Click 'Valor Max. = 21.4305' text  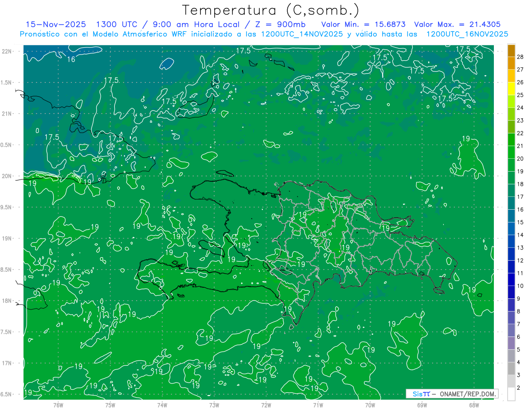tap(457, 24)
